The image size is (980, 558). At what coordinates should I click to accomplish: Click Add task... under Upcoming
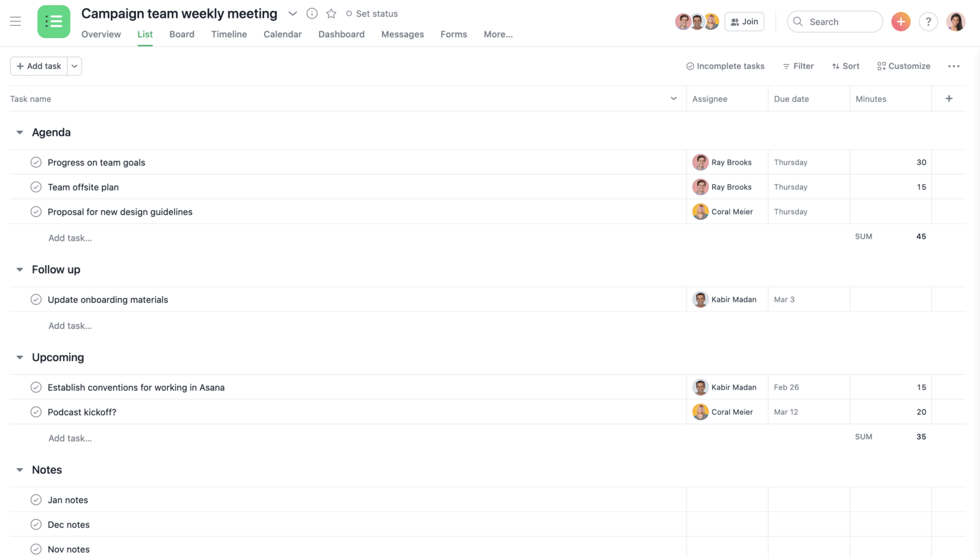tap(70, 438)
